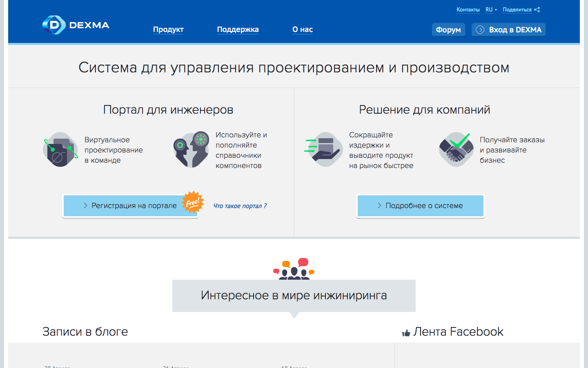Click the DEXMA logo
This screenshot has width=588, height=368.
[75, 25]
